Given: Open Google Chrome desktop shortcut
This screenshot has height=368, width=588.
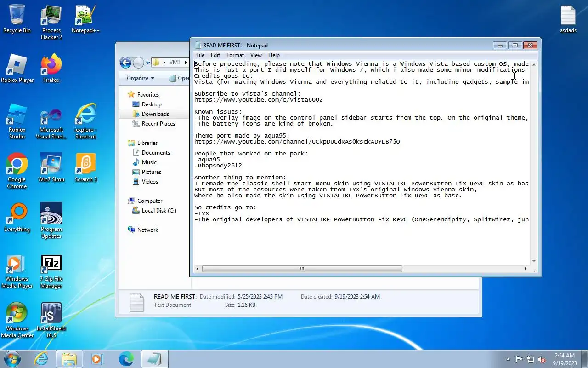Looking at the screenshot, I should [17, 172].
